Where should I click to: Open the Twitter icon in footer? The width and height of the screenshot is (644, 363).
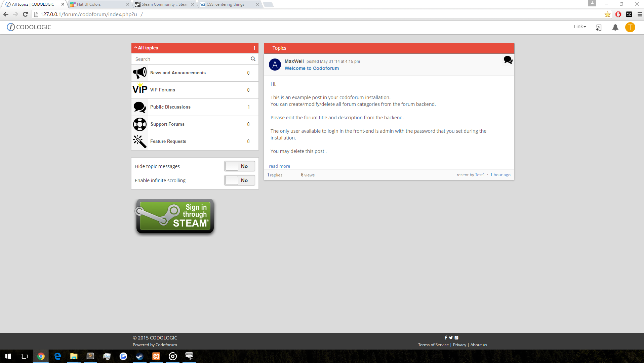point(451,338)
